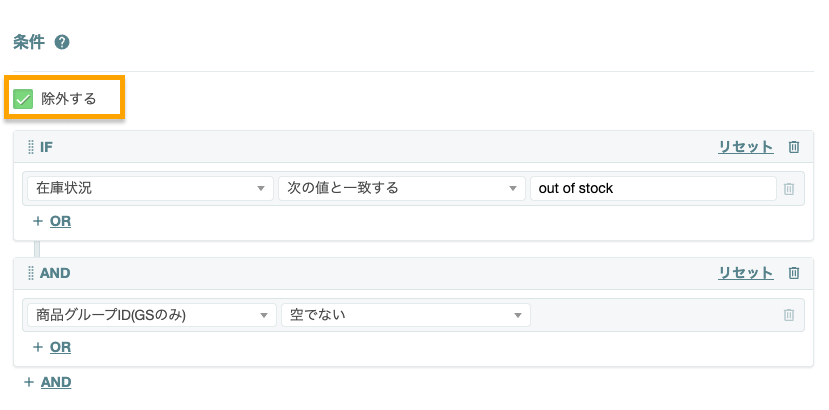Open the 商品グループID(GSのみ) field dropdown
829x410 pixels.
(152, 315)
